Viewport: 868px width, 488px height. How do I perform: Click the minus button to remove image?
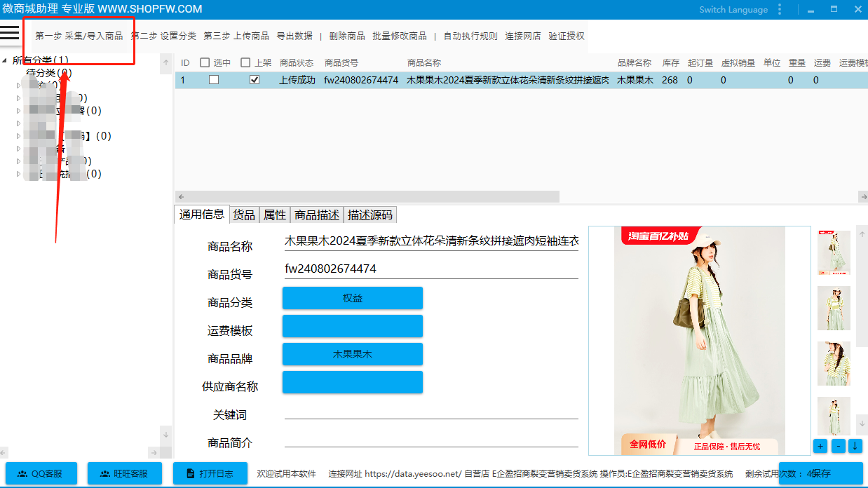[838, 446]
